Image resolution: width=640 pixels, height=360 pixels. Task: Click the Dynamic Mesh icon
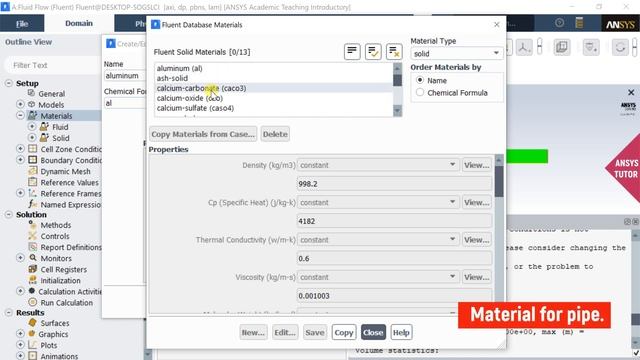pos(33,171)
